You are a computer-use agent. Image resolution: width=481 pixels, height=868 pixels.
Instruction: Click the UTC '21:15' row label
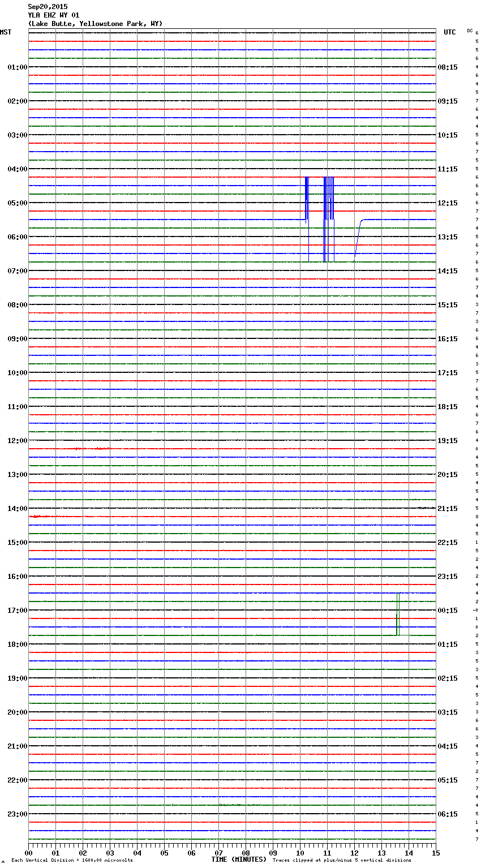pyautogui.click(x=448, y=509)
